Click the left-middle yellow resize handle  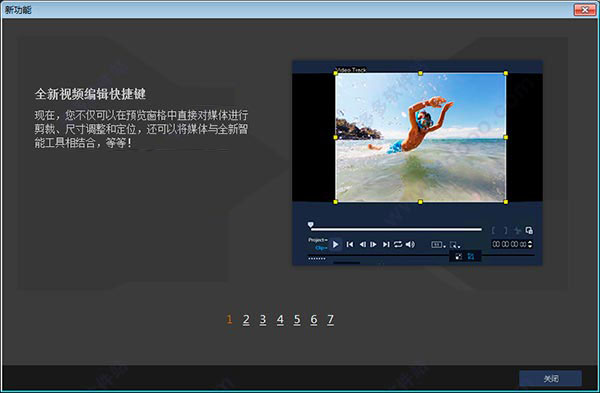336,137
